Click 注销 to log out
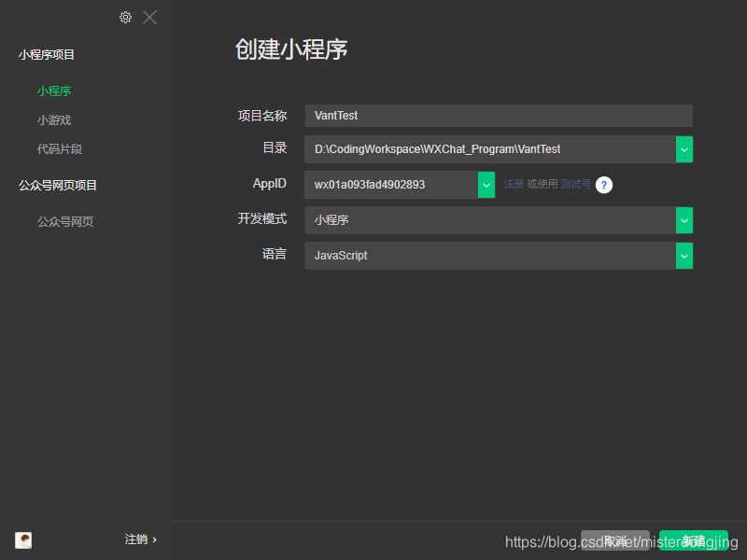 [141, 539]
